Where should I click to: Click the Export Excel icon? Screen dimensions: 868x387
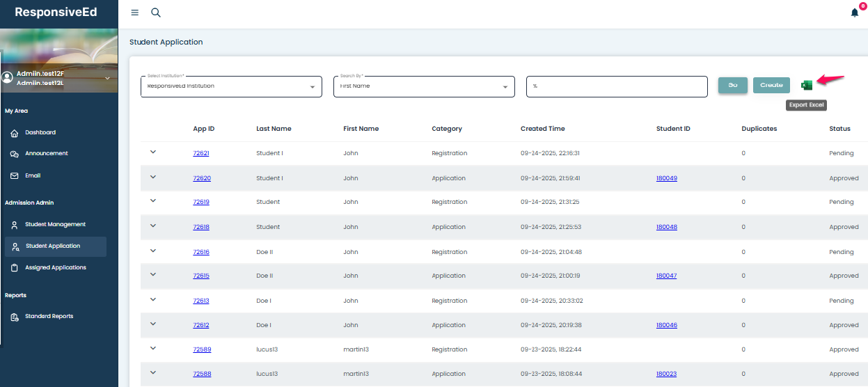[807, 85]
